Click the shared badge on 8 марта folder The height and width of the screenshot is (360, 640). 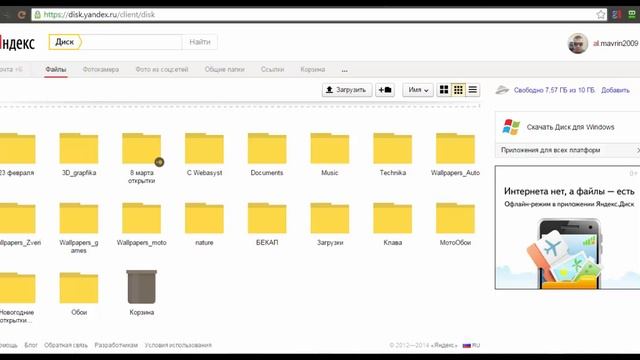point(159,162)
